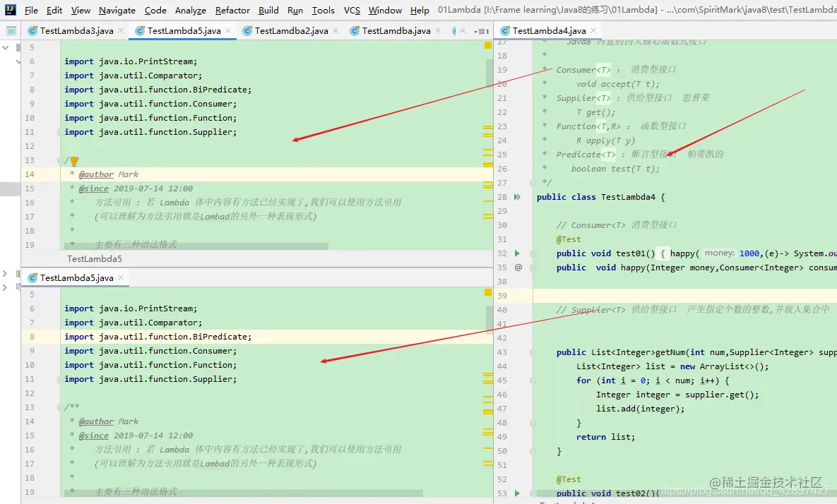837x504 pixels.
Task: Switch to the TestLamdba2.java tab
Action: 291,31
